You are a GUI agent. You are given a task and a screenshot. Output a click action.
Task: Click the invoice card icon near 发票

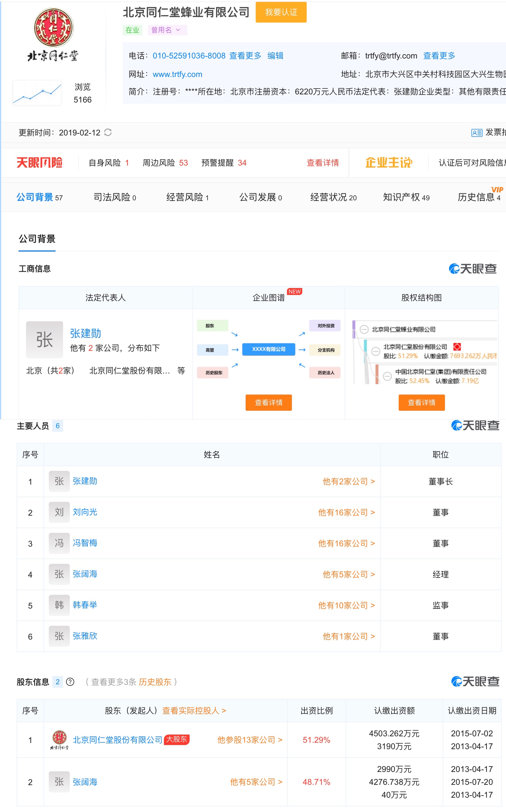tap(476, 133)
